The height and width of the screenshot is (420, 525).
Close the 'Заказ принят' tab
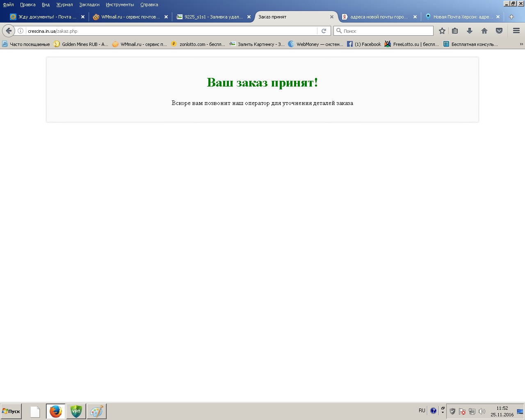pos(332,17)
